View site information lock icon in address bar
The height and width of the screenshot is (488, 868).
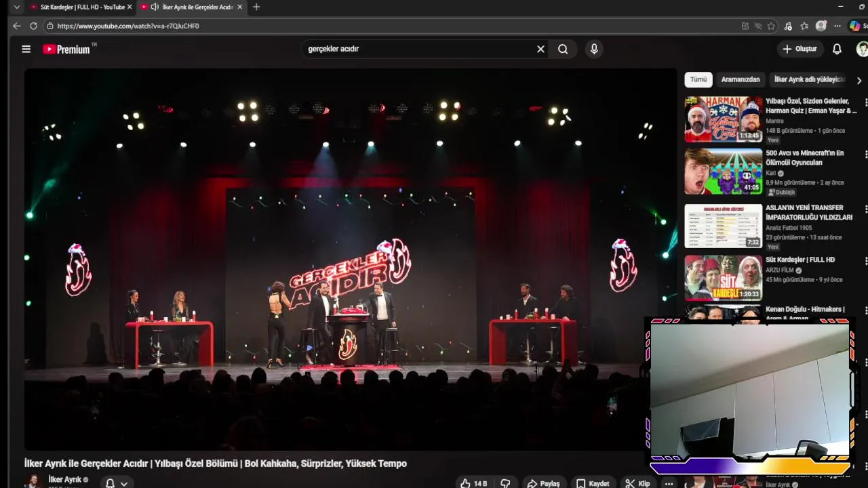pos(50,26)
